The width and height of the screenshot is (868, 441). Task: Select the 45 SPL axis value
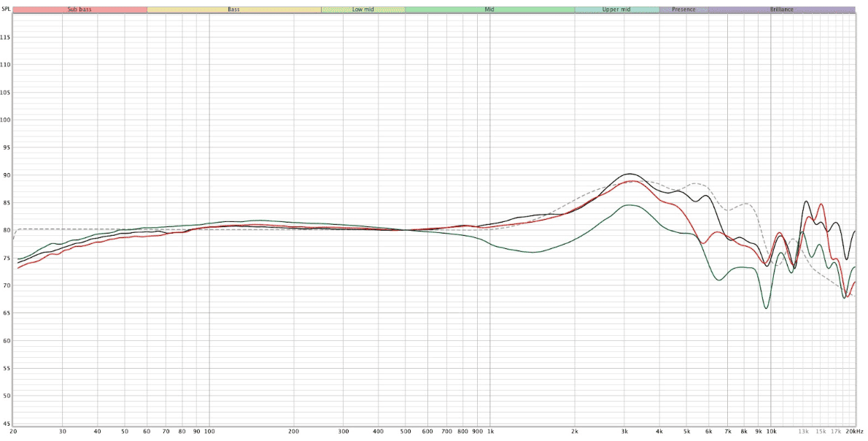[6, 423]
